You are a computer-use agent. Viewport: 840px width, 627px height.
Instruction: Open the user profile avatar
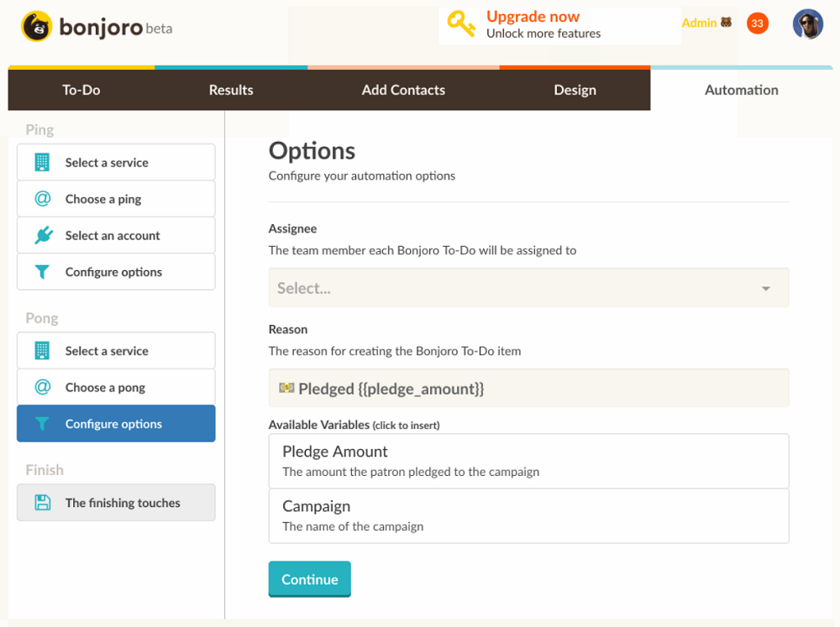point(807,24)
